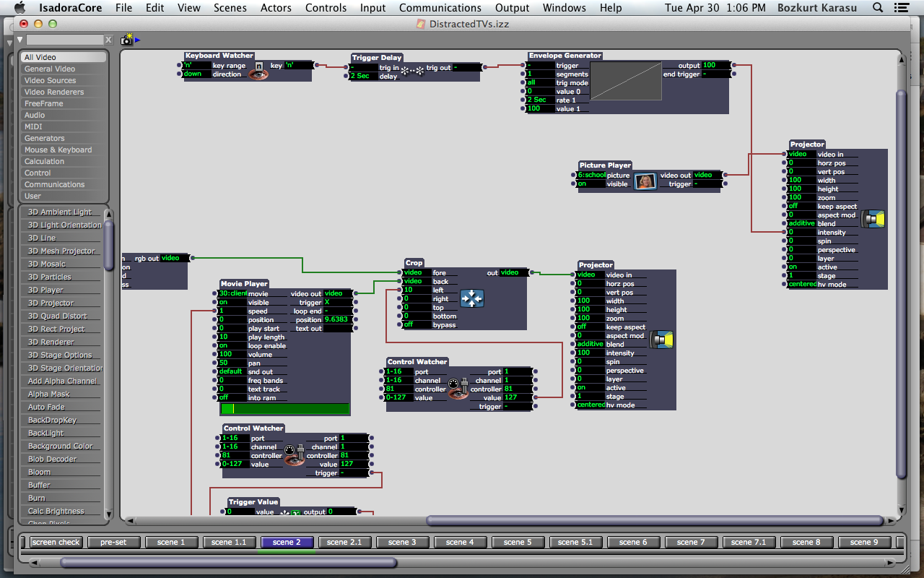Image resolution: width=924 pixels, height=578 pixels.
Task: Choose 'Background Color' from actor list
Action: (61, 446)
